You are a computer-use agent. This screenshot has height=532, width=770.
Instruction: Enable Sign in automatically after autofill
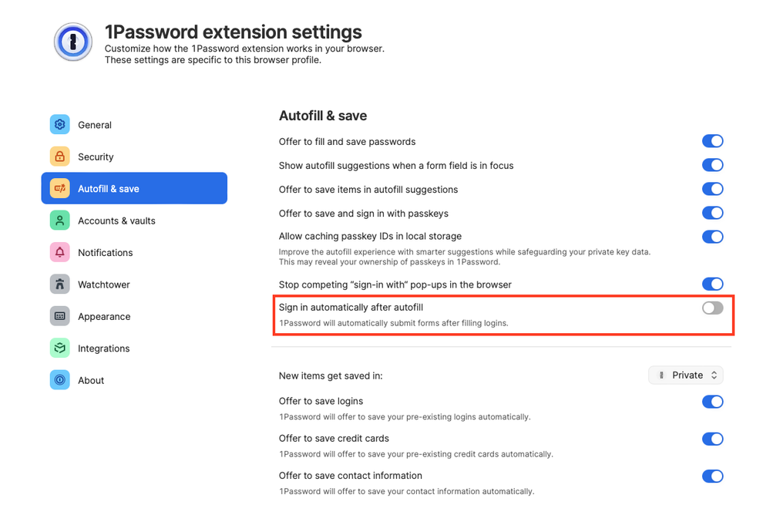[x=712, y=308]
